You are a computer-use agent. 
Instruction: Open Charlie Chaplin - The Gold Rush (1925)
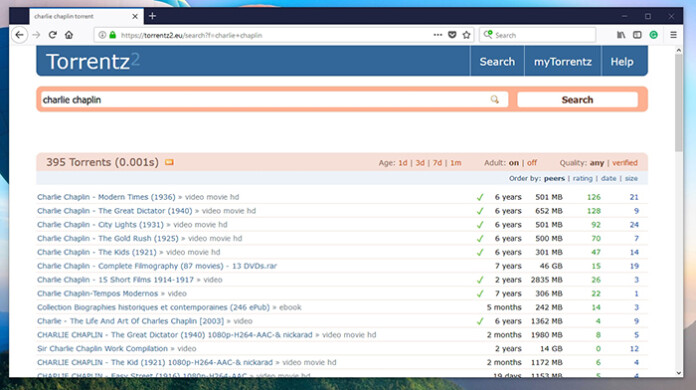[x=107, y=238]
